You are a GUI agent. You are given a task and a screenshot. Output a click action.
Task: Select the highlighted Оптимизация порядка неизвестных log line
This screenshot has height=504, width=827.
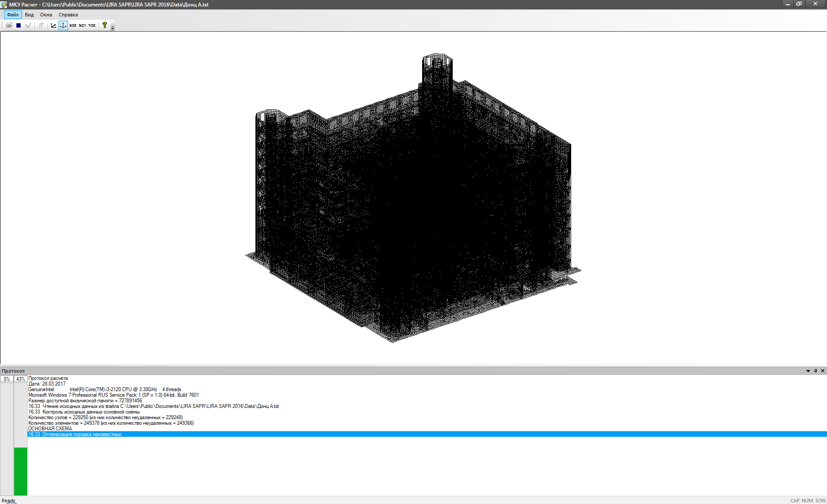(x=75, y=434)
